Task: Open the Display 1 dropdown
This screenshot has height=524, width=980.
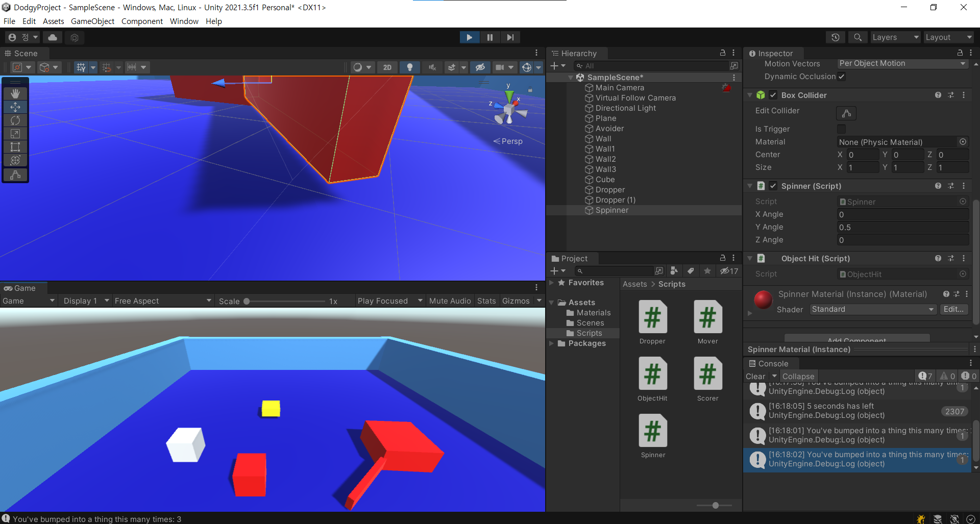Action: click(85, 301)
